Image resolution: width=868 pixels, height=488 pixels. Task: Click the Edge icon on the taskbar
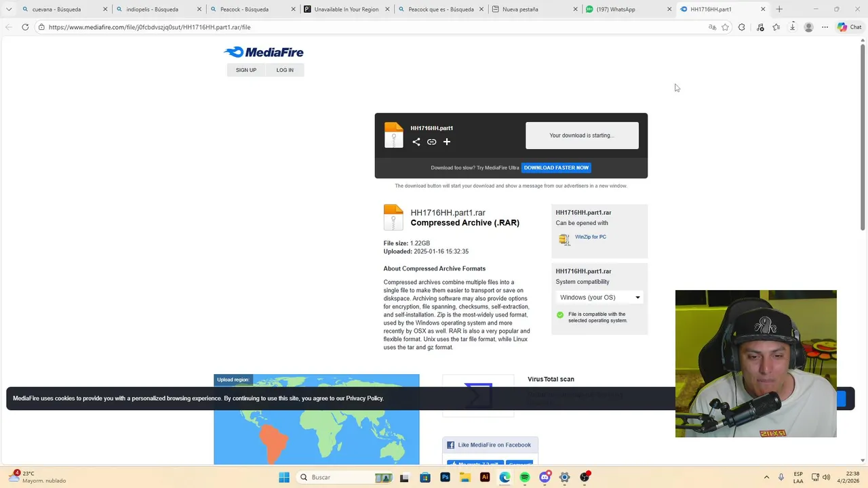click(505, 477)
